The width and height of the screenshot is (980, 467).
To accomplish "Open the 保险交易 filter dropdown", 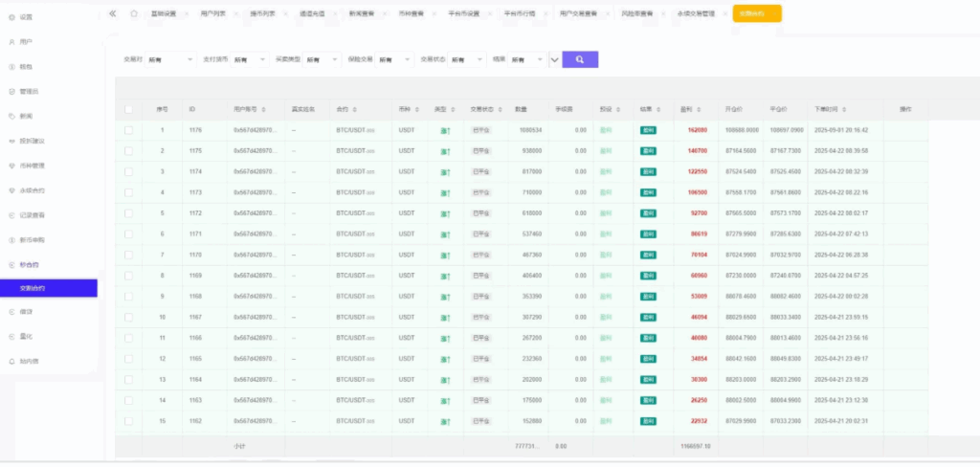I will (394, 59).
